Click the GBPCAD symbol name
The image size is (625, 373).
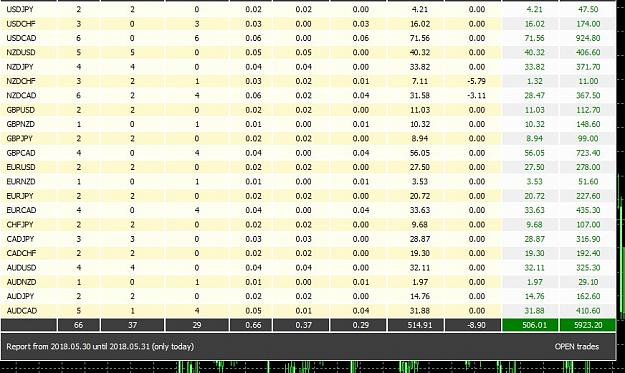point(21,153)
